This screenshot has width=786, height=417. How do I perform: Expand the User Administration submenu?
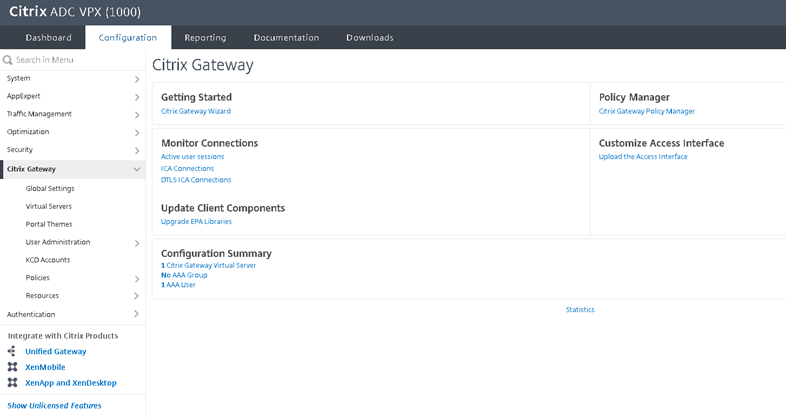(x=137, y=242)
